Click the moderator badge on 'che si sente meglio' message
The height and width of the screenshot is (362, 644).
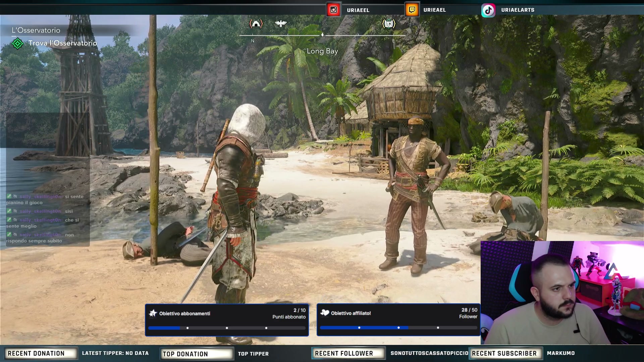coord(9,220)
